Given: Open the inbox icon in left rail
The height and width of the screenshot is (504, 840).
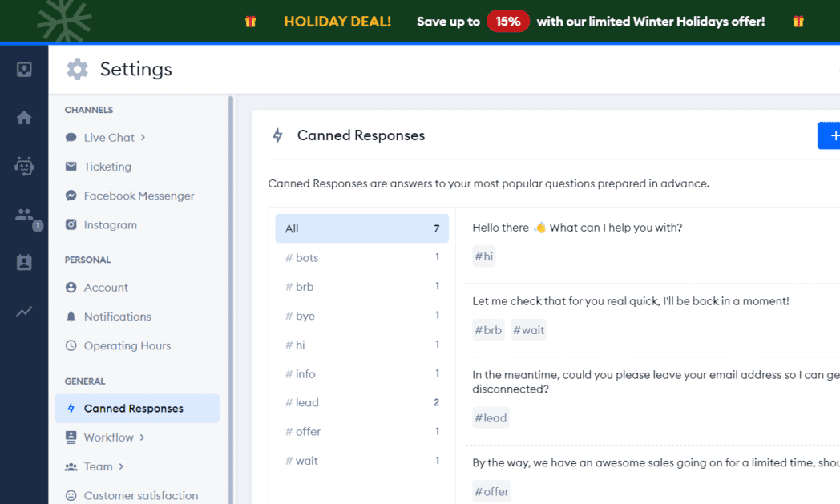Looking at the screenshot, I should [24, 69].
